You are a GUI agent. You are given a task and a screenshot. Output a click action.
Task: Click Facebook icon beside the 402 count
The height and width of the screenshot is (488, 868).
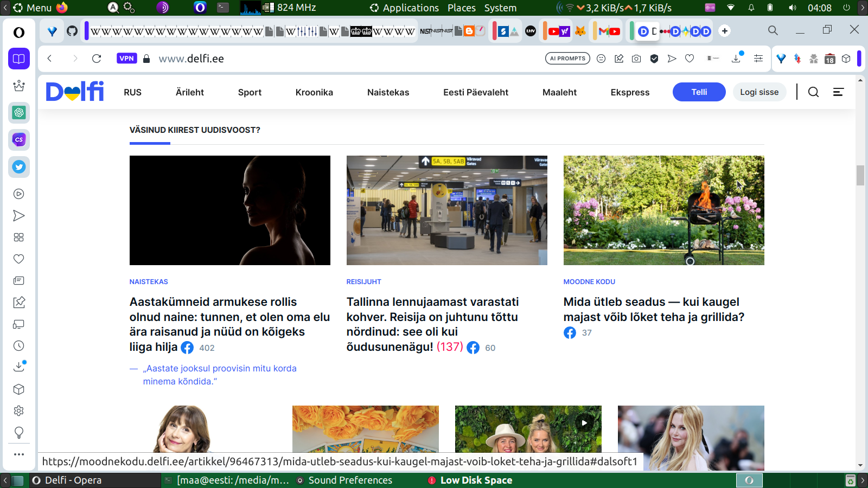pyautogui.click(x=187, y=348)
